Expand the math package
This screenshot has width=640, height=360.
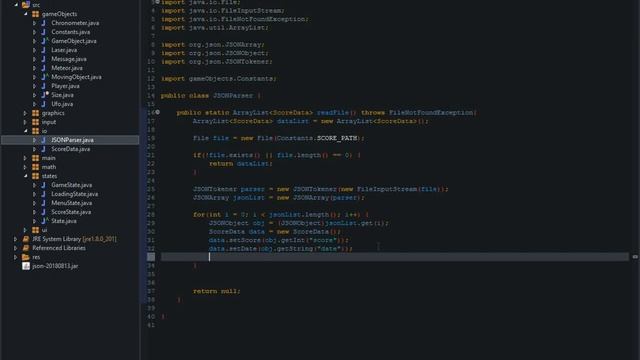[x=25, y=167]
